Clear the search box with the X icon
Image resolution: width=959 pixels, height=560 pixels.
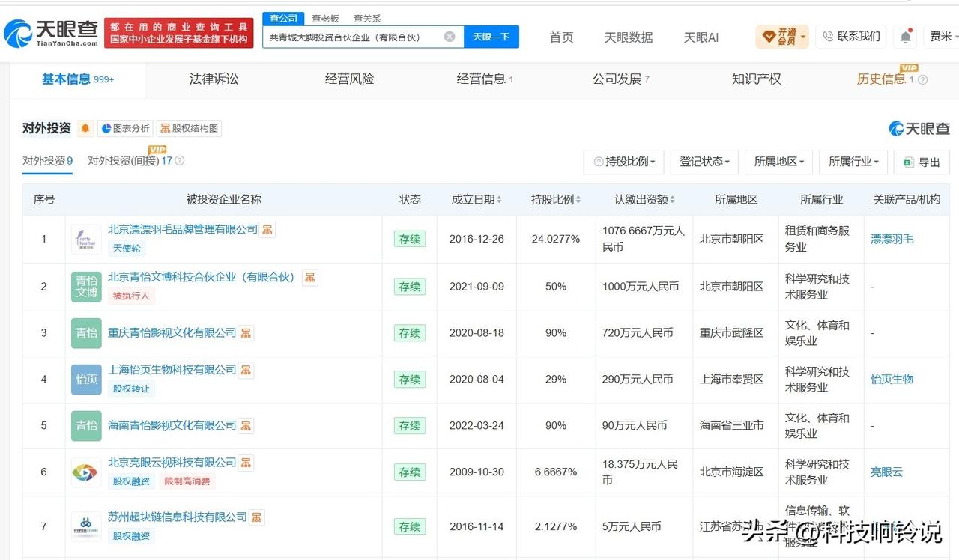pyautogui.click(x=450, y=37)
